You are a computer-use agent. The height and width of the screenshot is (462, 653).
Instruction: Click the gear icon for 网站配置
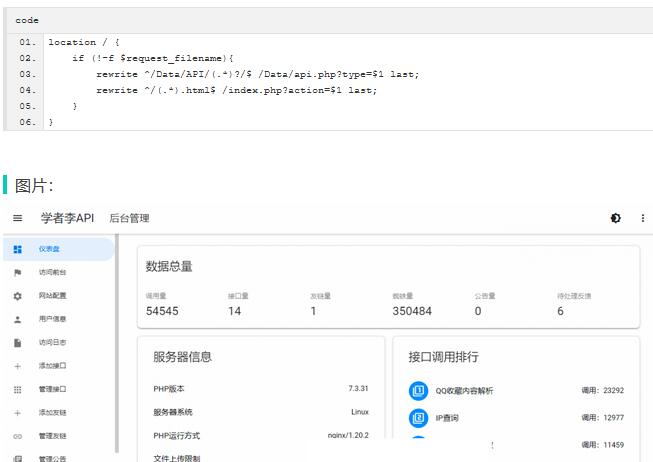[17, 296]
